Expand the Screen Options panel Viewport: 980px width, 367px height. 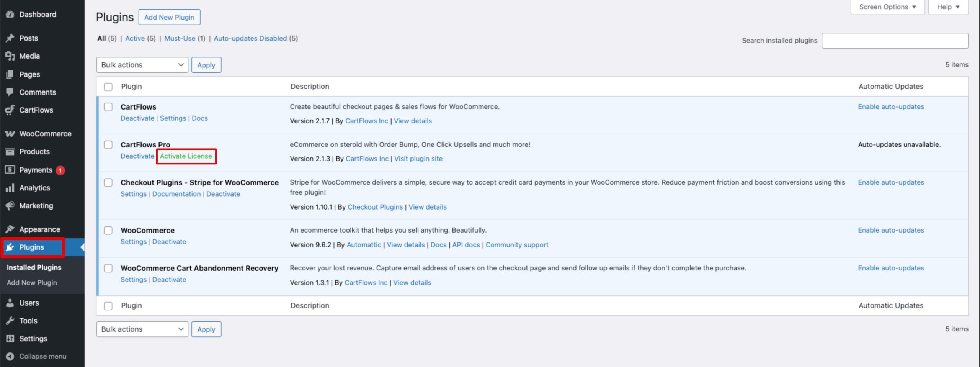click(x=887, y=7)
